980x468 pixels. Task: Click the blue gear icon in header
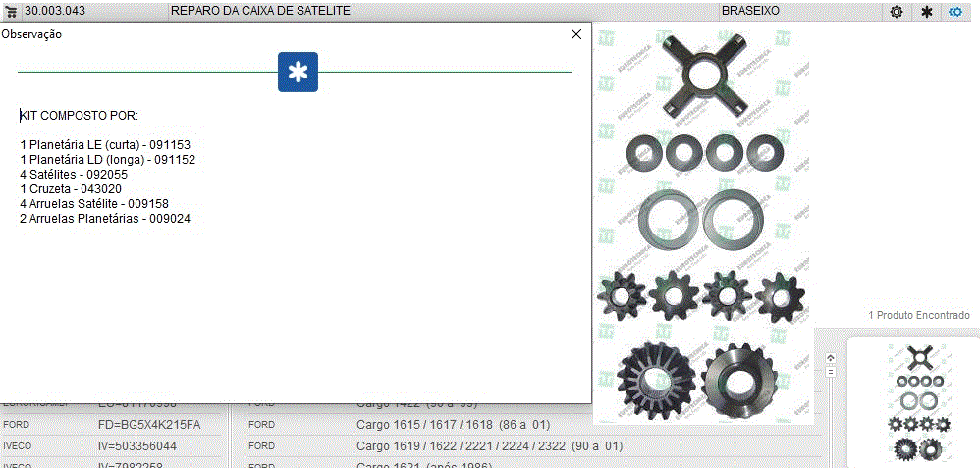(x=955, y=12)
